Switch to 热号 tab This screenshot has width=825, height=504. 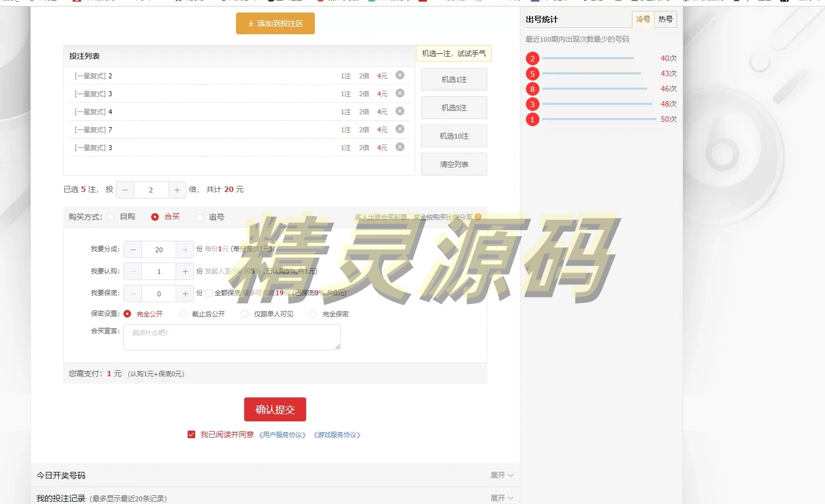coord(666,19)
